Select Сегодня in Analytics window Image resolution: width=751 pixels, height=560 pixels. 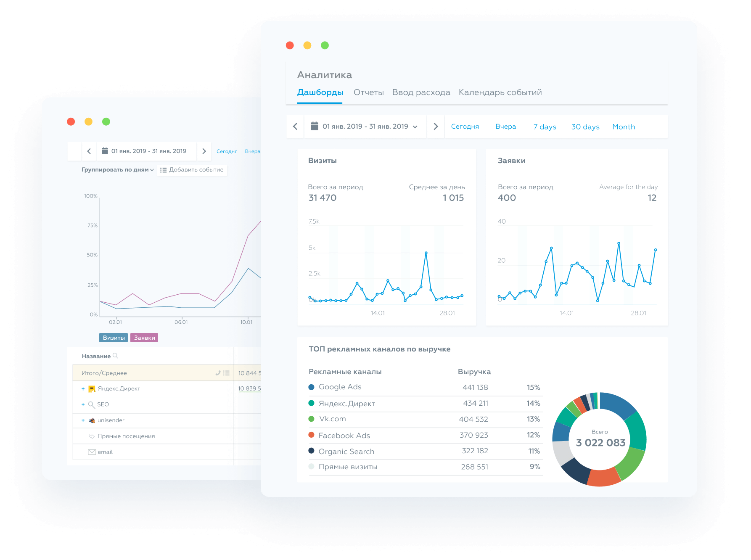pyautogui.click(x=465, y=127)
